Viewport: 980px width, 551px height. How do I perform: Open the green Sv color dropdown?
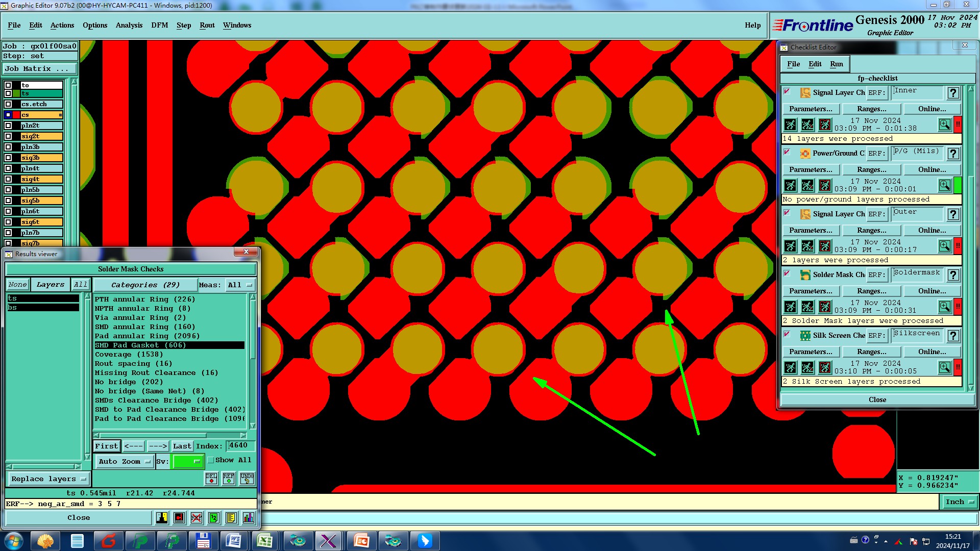point(188,461)
